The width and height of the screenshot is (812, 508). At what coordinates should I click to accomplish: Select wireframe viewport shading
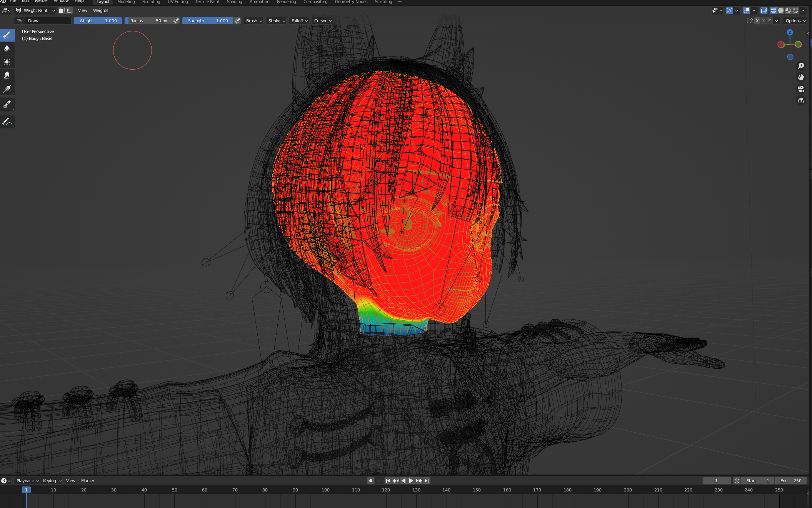773,10
